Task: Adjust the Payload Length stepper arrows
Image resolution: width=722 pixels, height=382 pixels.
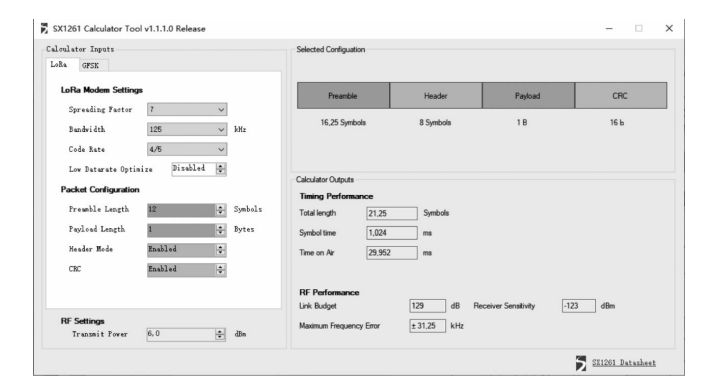Action: tap(221, 230)
